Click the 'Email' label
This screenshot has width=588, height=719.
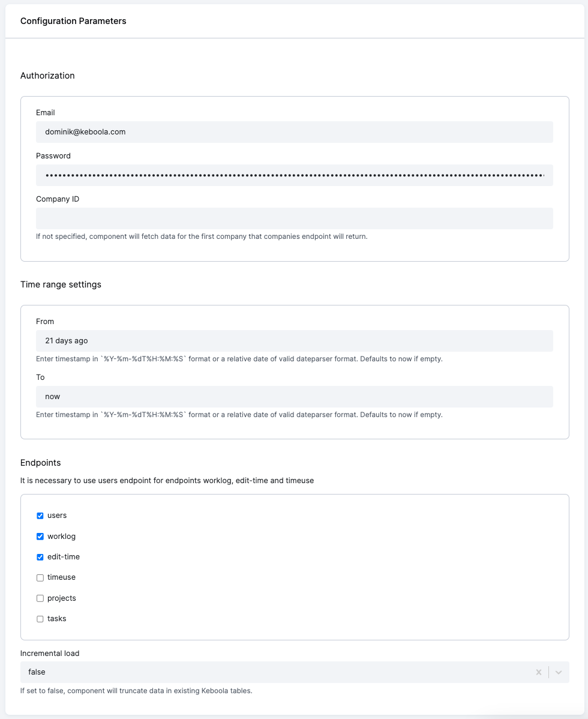(x=46, y=113)
